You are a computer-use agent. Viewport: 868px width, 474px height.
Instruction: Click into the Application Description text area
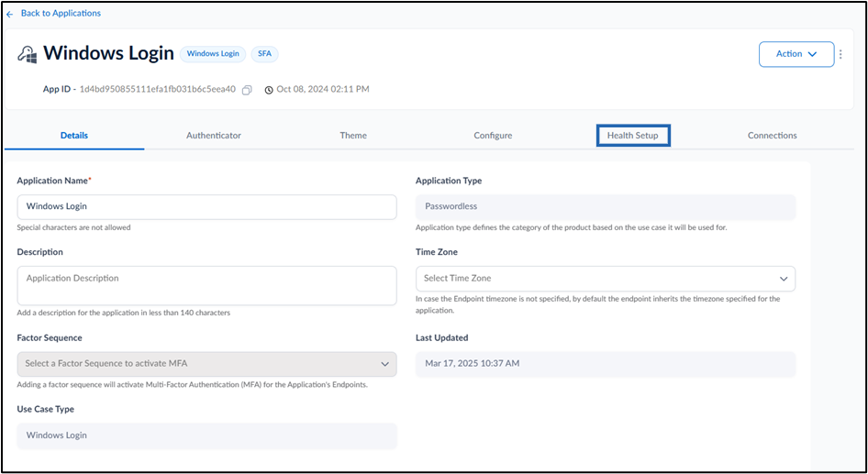207,285
